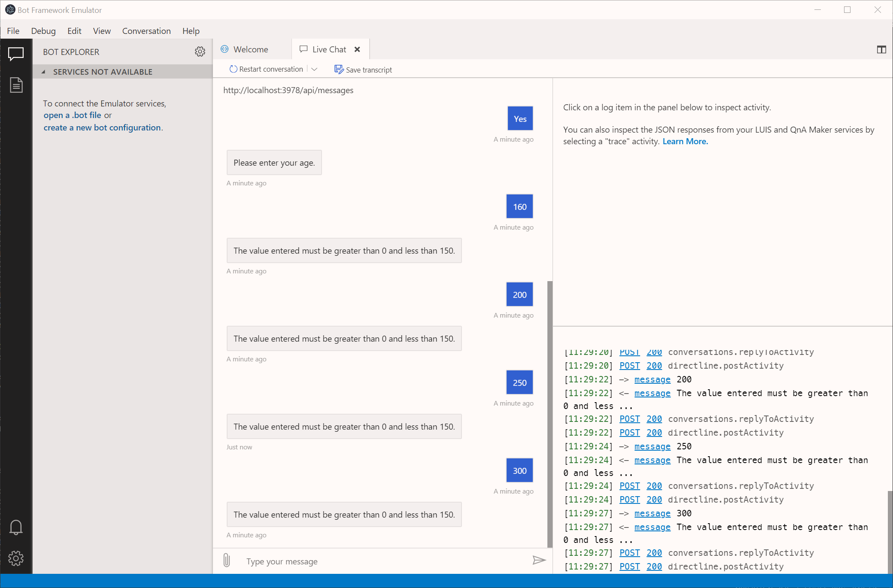
Task: Open emulator settings with the gear icon
Action: pos(16,558)
